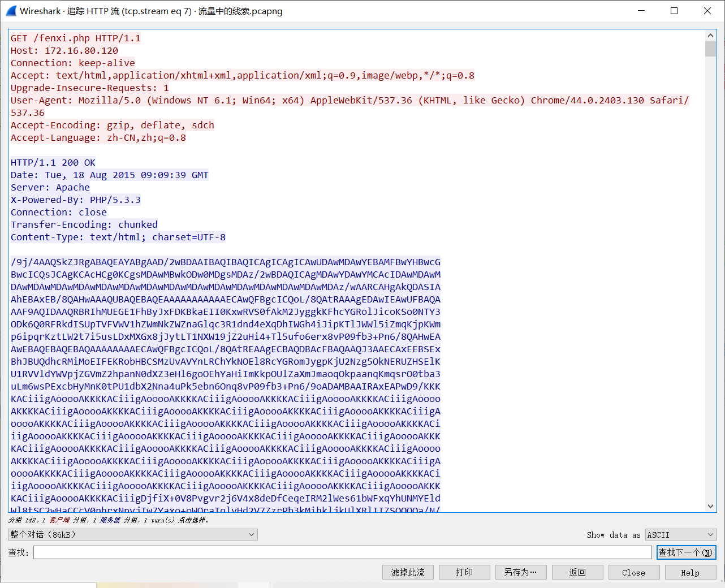The image size is (725, 588).
Task: Click the 客户端 client label in status line
Action: (59, 520)
